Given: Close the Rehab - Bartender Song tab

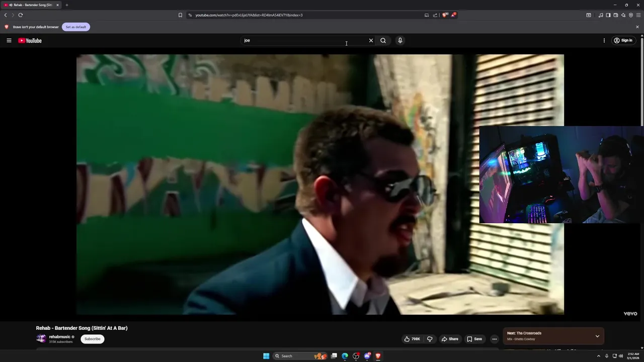Looking at the screenshot, I should [57, 5].
